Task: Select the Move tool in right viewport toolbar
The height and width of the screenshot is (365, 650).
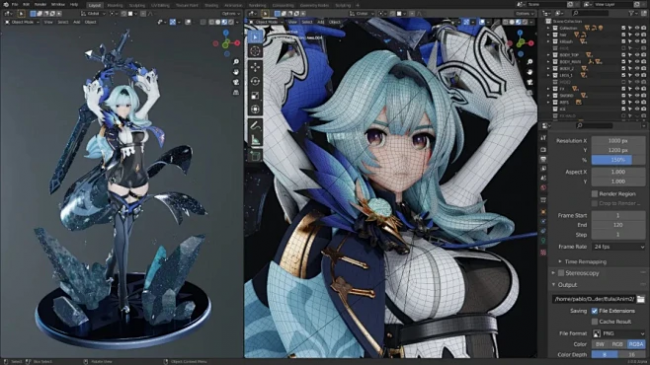Action: (x=255, y=67)
